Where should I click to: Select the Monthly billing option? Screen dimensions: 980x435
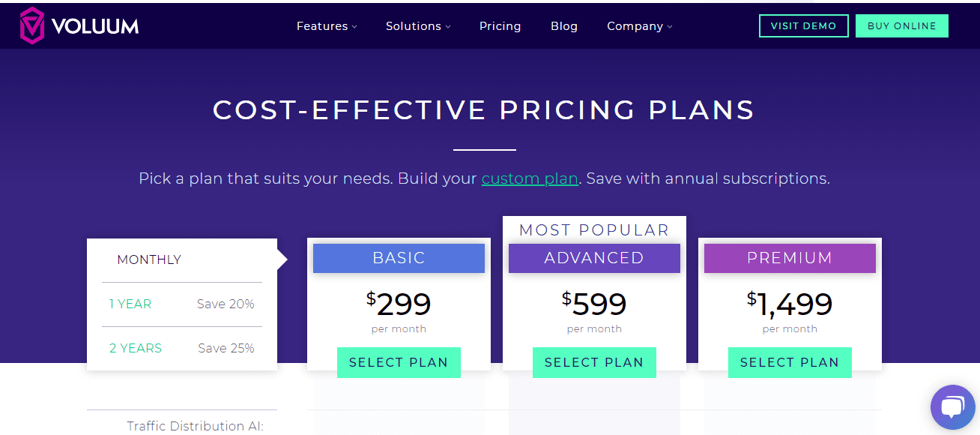[x=149, y=260]
